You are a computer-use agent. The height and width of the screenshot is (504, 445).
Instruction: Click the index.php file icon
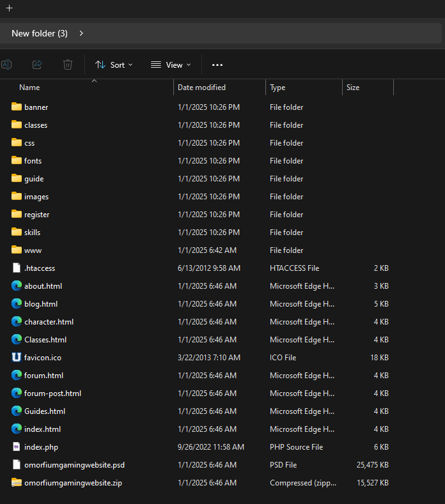(x=17, y=447)
